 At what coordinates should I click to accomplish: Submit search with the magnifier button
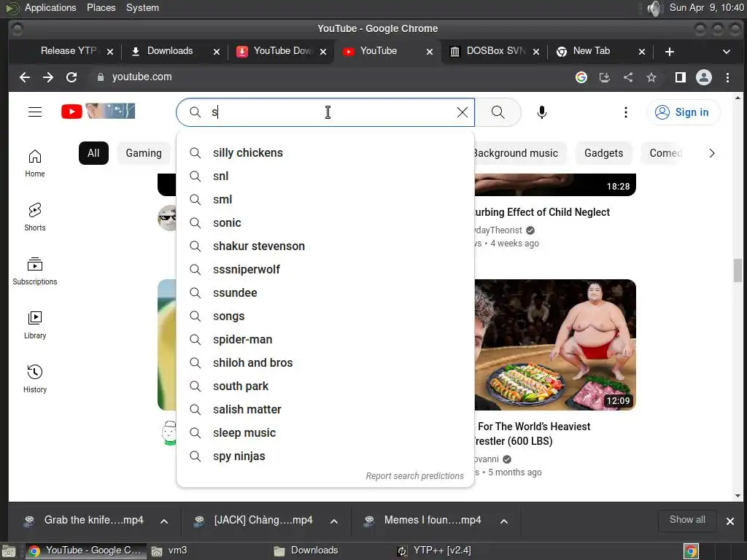[498, 112]
